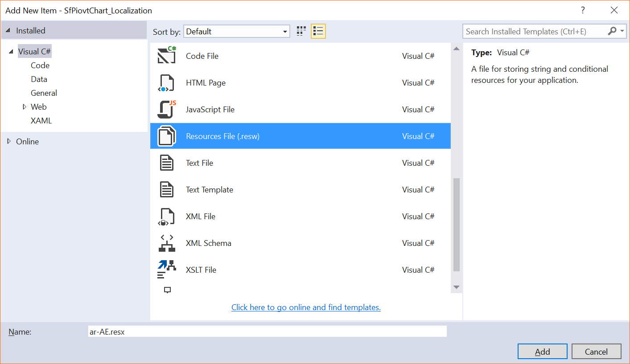
Task: Click the template list scrollbar thumb
Action: (x=456, y=225)
